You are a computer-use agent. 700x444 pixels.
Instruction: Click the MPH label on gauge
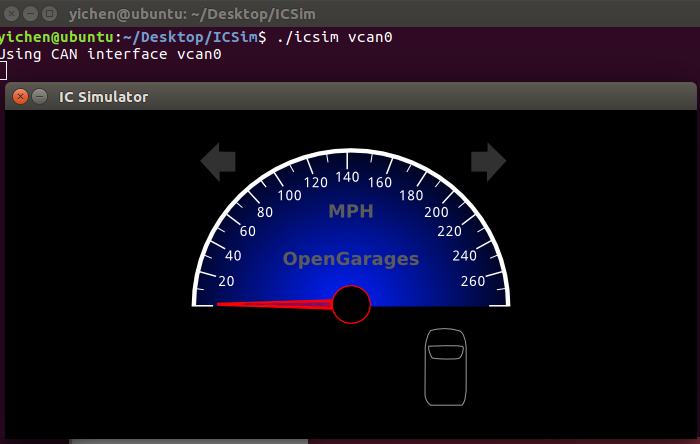(351, 211)
